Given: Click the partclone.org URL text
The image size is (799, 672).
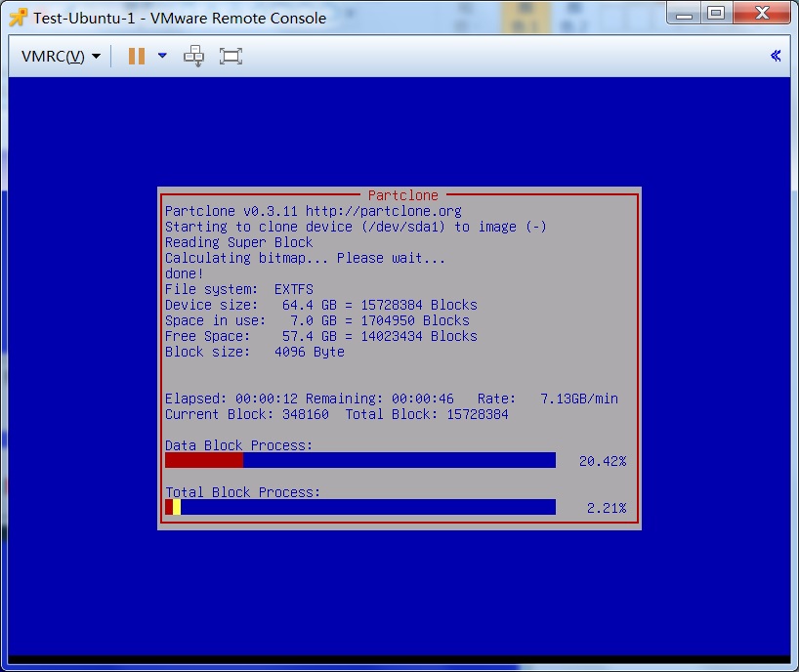Looking at the screenshot, I should [383, 211].
